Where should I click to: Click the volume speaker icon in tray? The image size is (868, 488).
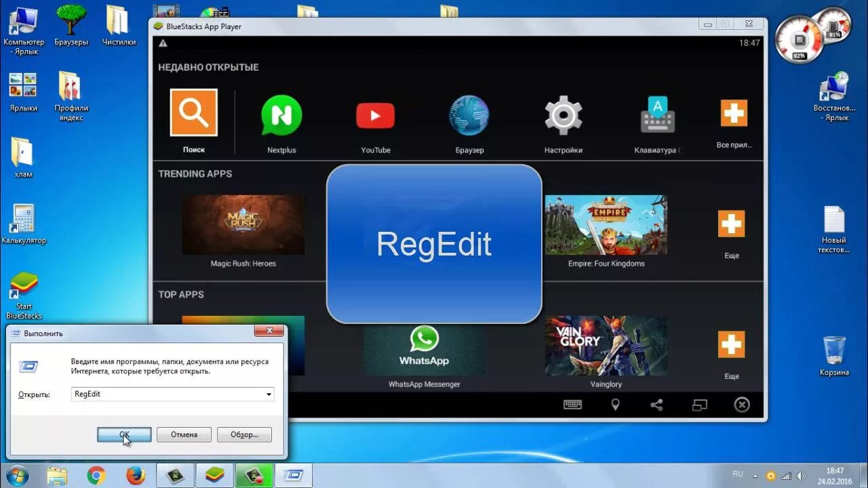tap(802, 476)
